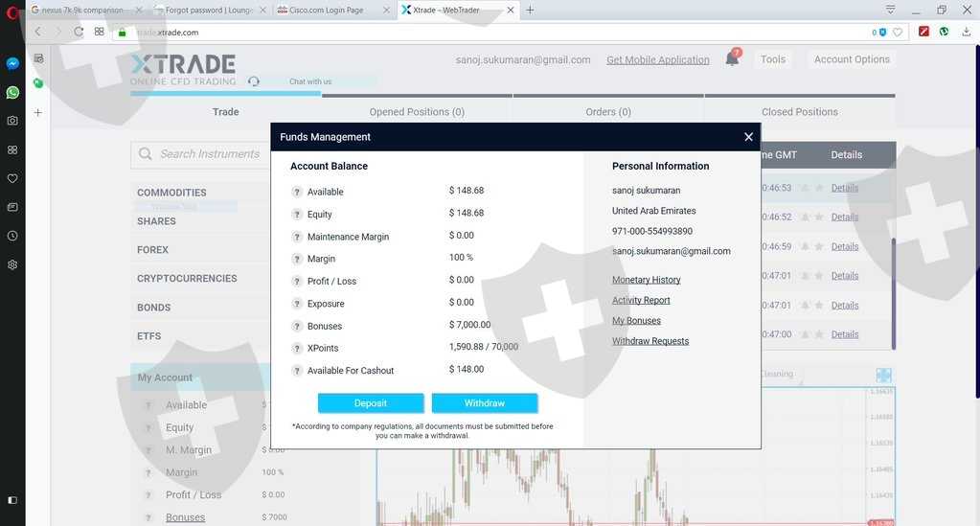Click the Search Instruments field
The image size is (980, 526).
coord(201,154)
